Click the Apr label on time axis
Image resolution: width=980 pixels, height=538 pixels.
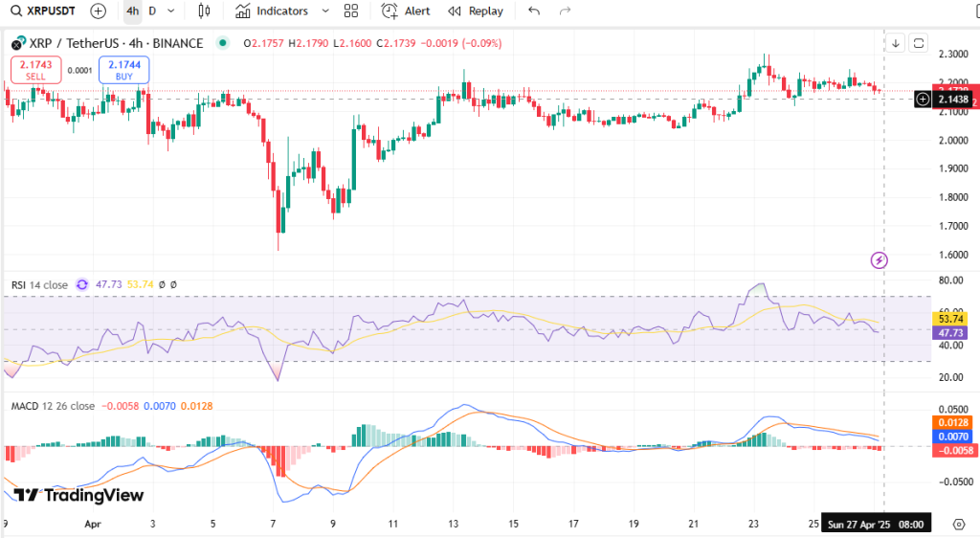[x=93, y=524]
